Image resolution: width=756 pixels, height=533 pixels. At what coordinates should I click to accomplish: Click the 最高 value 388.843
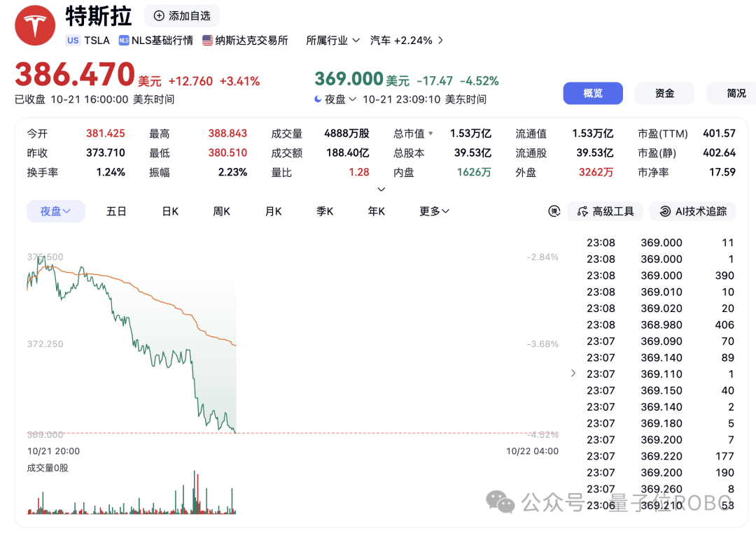[227, 134]
